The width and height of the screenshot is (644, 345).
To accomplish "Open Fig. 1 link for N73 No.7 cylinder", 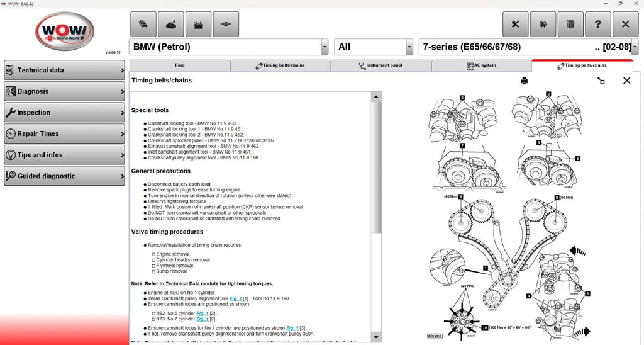I will (x=203, y=319).
